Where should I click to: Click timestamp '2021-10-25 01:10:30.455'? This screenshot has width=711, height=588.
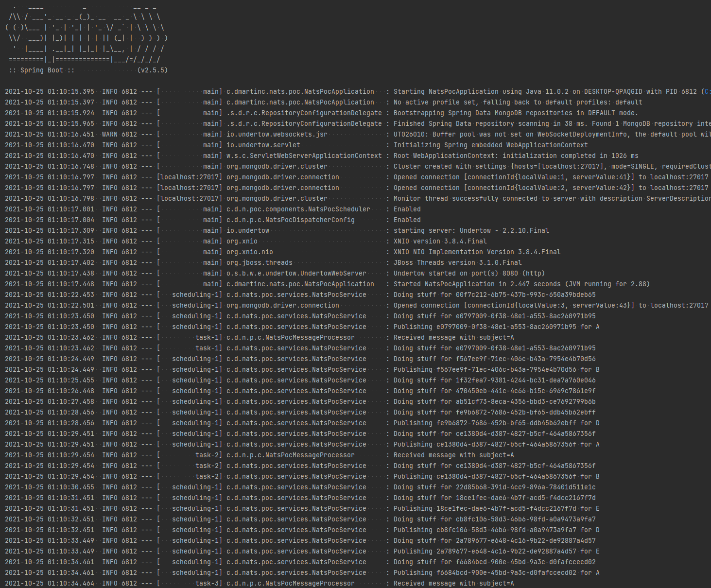pyautogui.click(x=50, y=487)
